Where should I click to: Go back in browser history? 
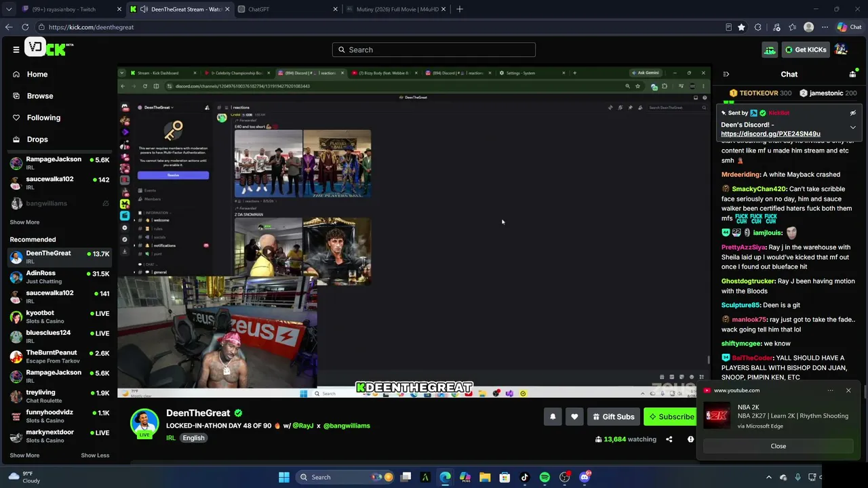(x=9, y=27)
